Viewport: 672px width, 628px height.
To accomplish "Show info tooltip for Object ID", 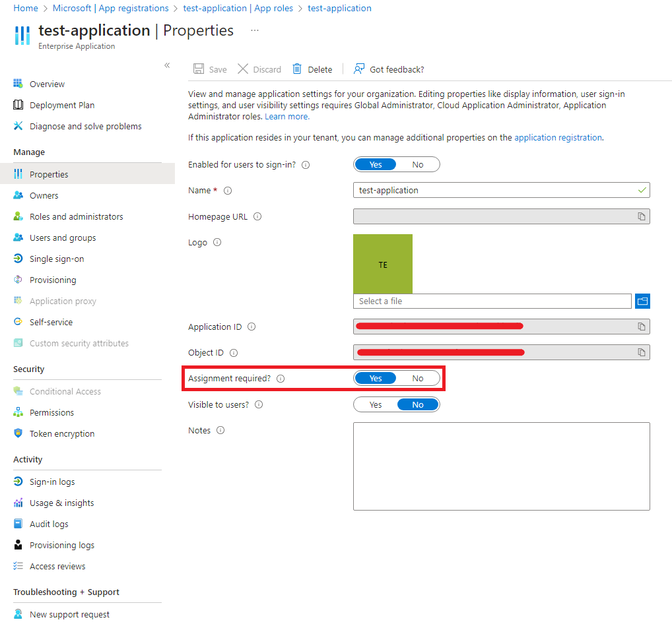I will tap(234, 352).
